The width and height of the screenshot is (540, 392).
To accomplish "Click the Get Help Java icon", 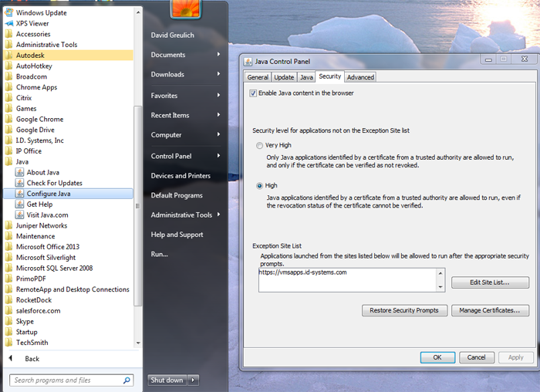I will click(x=19, y=204).
